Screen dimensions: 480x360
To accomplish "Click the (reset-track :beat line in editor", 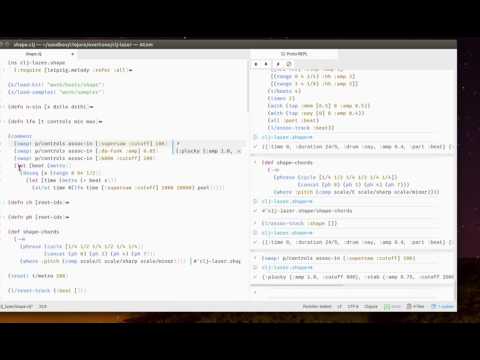I will click(47, 291).
